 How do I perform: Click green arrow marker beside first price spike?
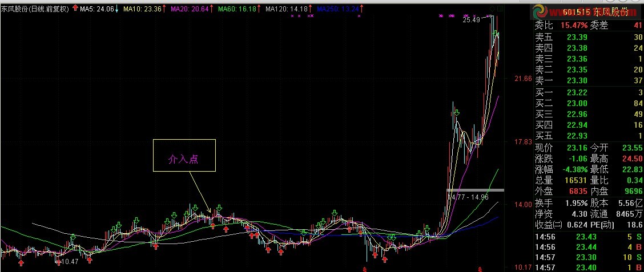[x=457, y=112]
